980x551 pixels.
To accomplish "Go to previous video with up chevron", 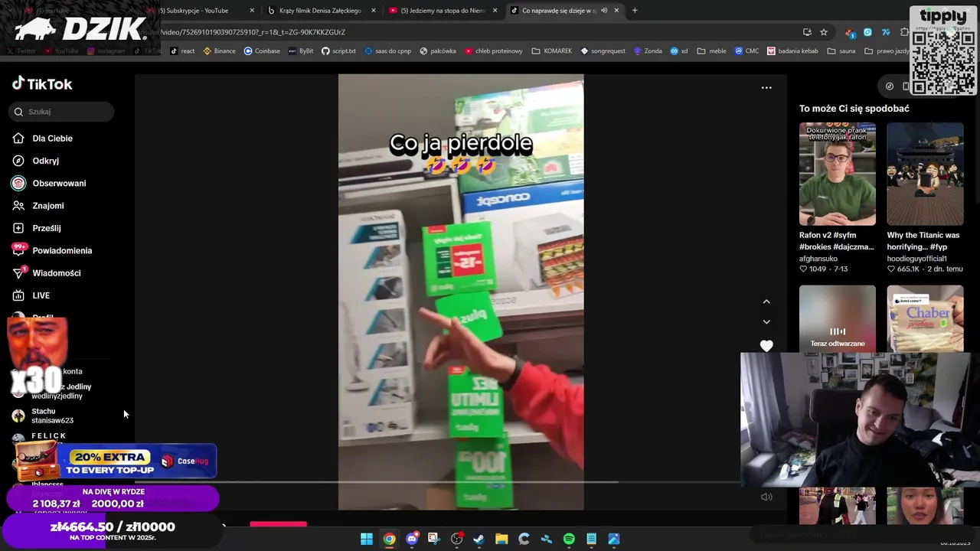I will click(766, 302).
